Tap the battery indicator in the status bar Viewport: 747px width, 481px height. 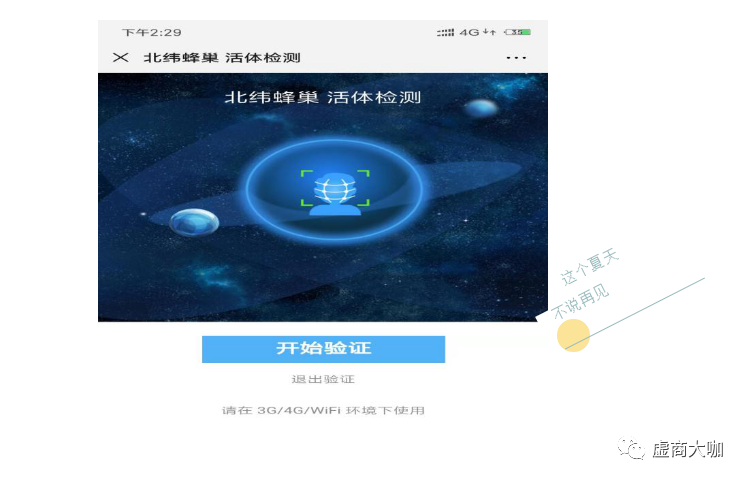pyautogui.click(x=518, y=32)
